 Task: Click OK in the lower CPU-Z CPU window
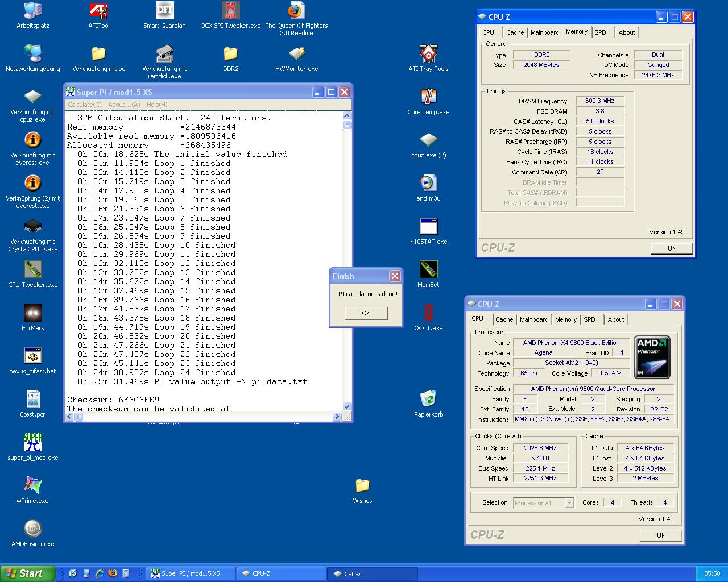[661, 535]
